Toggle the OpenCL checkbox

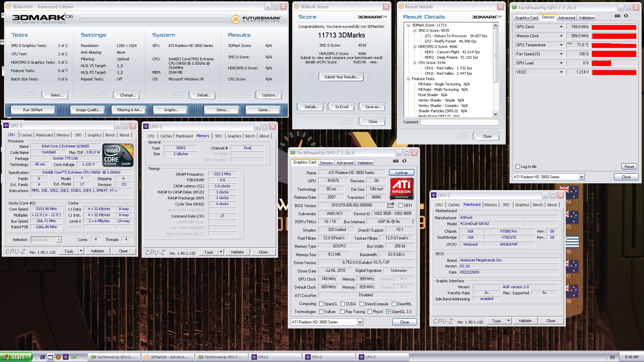(x=321, y=304)
